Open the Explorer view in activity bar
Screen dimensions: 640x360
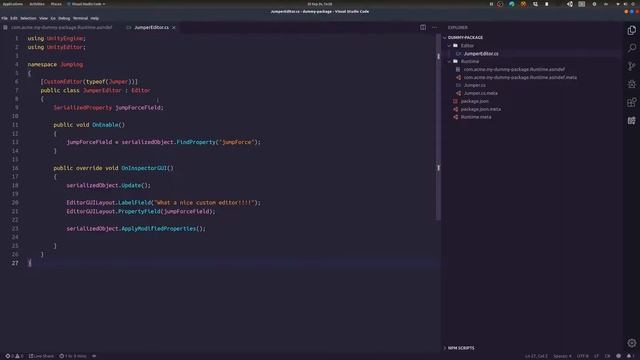631,30
